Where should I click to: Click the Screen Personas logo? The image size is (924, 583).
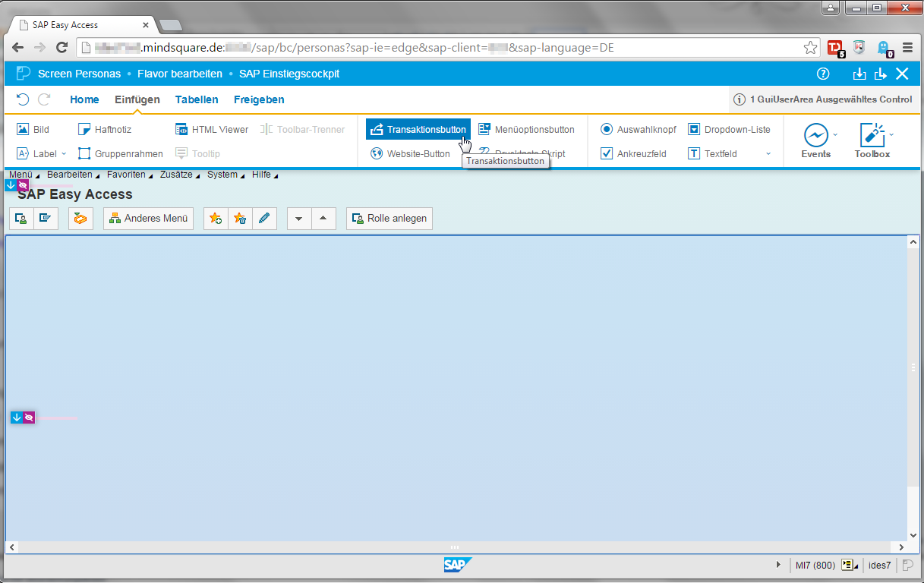[x=24, y=74]
